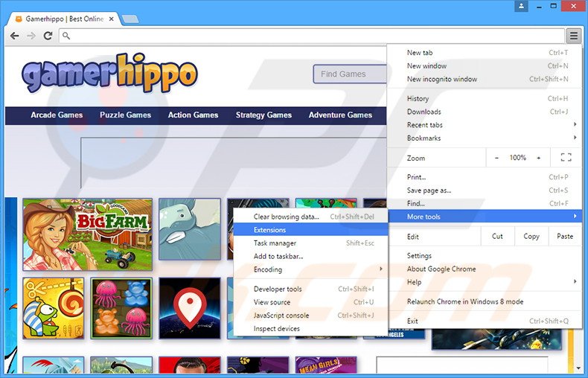Select New tab in Chrome menu
The height and width of the screenshot is (378, 588).
(485, 53)
